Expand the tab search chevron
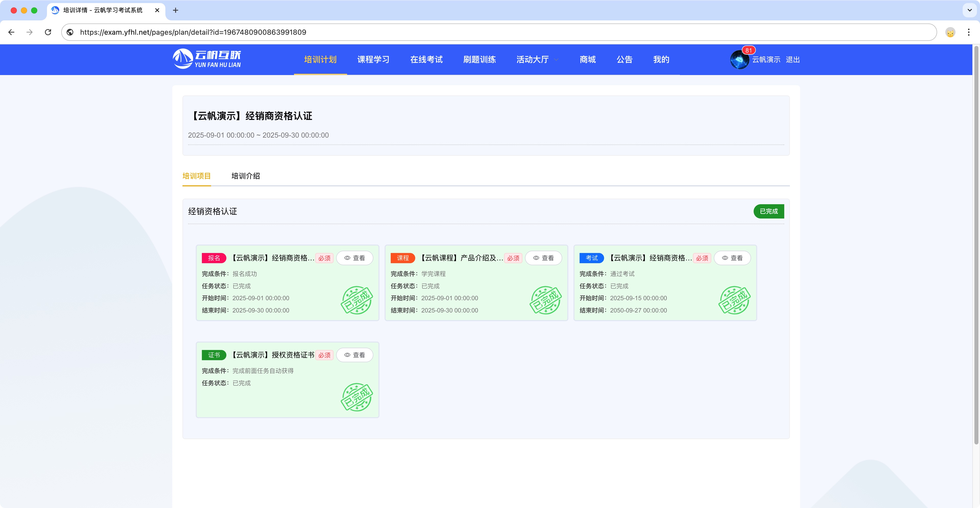This screenshot has width=980, height=508. [969, 10]
